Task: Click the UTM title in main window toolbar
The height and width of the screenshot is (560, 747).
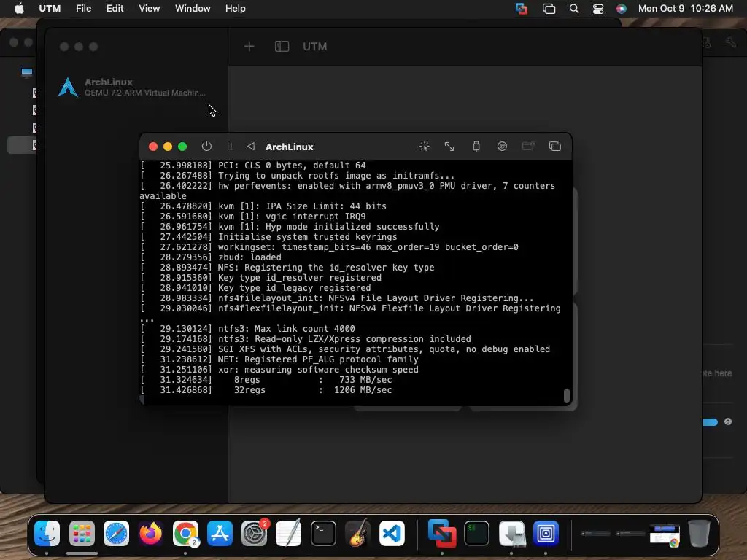Action: click(315, 46)
